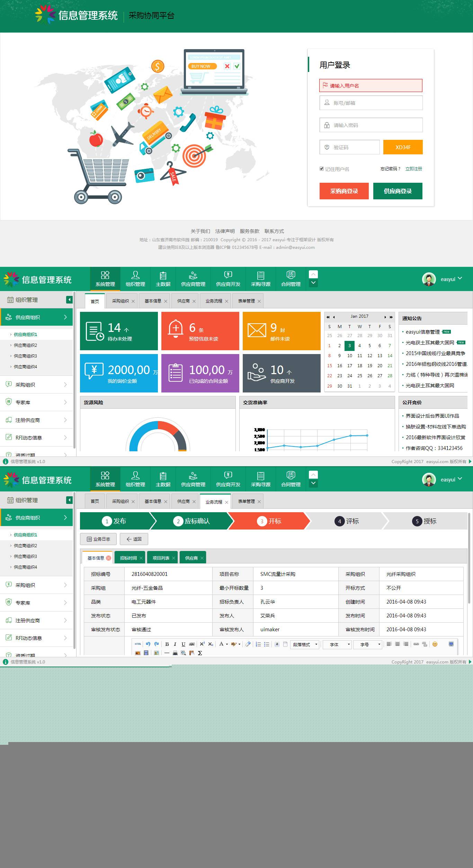Uncheck the 记住用户名 checkbox

tap(322, 169)
